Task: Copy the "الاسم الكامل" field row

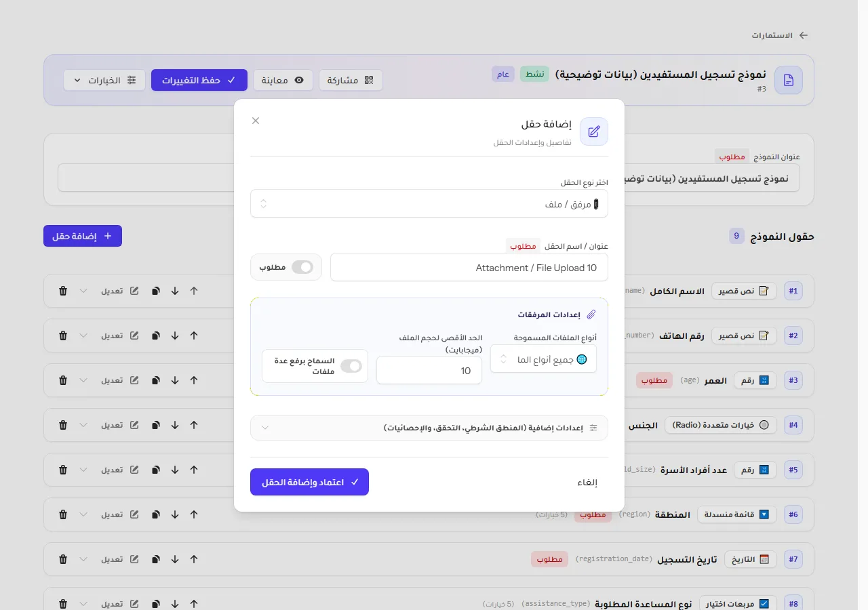Action: (x=156, y=291)
